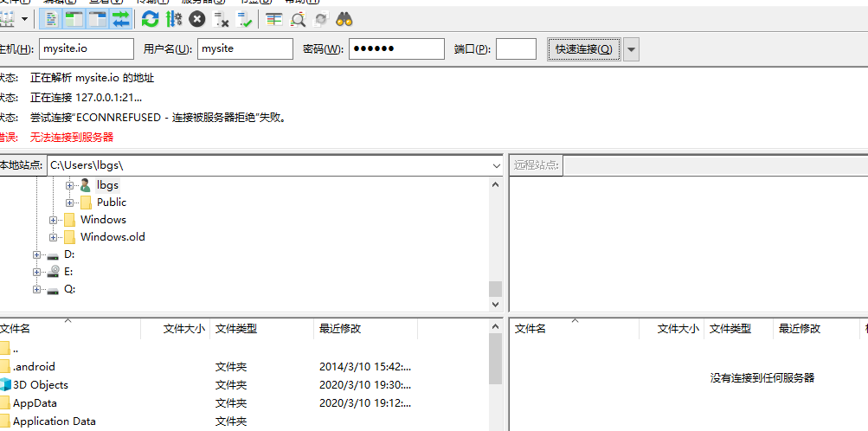Select the Q: drive in tree
This screenshot has height=431, width=868.
(69, 289)
